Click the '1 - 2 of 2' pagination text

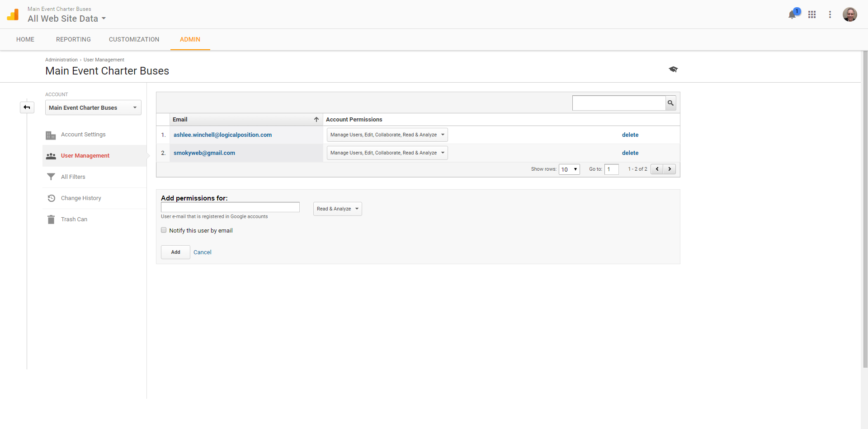click(x=637, y=169)
